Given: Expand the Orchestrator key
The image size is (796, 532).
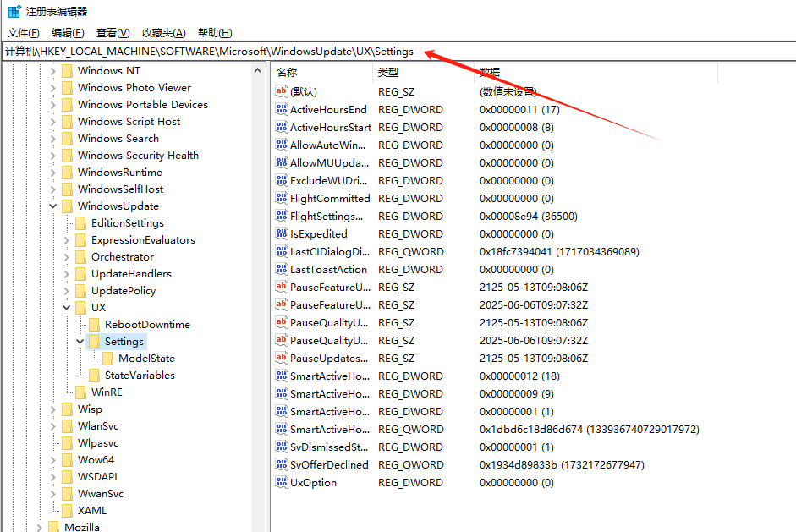Looking at the screenshot, I should (67, 257).
